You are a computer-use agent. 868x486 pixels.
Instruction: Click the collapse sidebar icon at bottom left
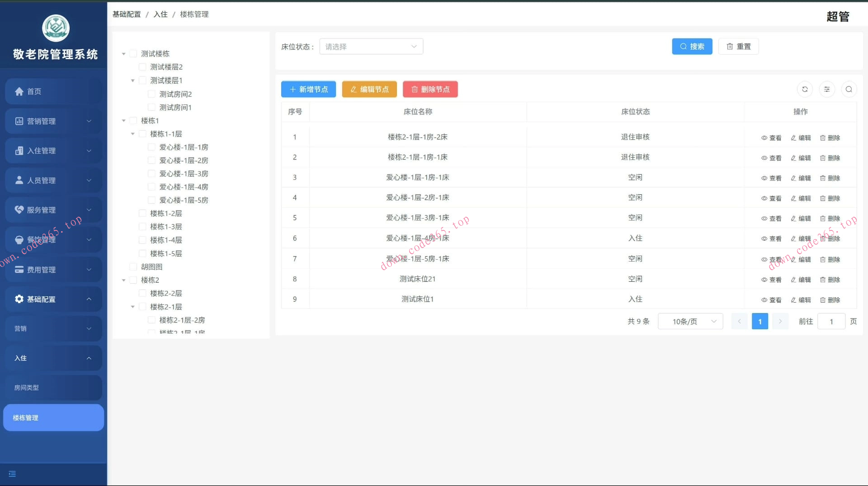[x=12, y=474]
